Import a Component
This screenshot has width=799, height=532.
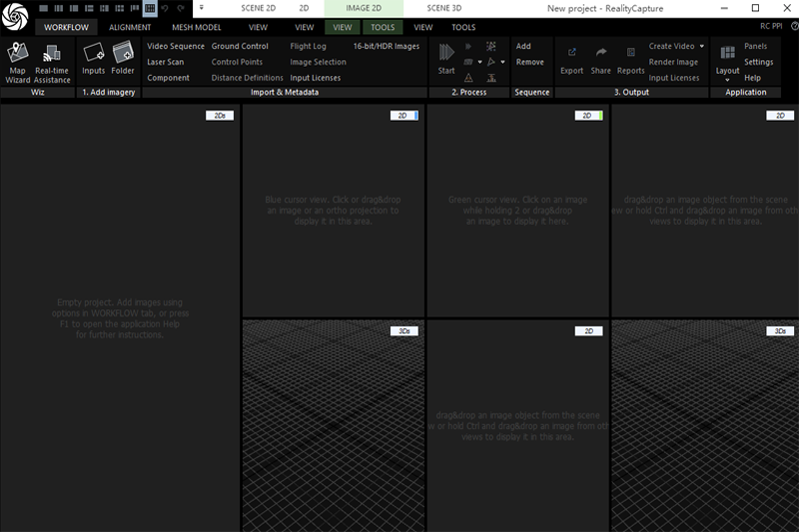168,78
